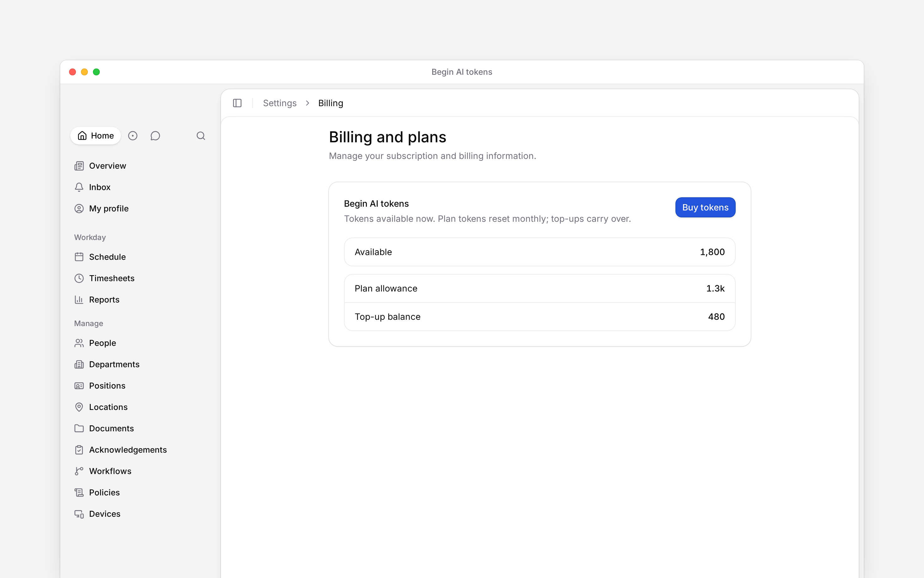Click the Departments building icon
924x578 pixels.
point(79,364)
